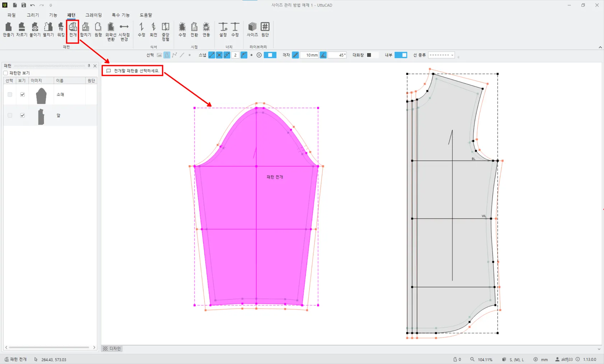Click the 만들기 (create pattern) icon
The height and width of the screenshot is (364, 604).
pyautogui.click(x=8, y=29)
